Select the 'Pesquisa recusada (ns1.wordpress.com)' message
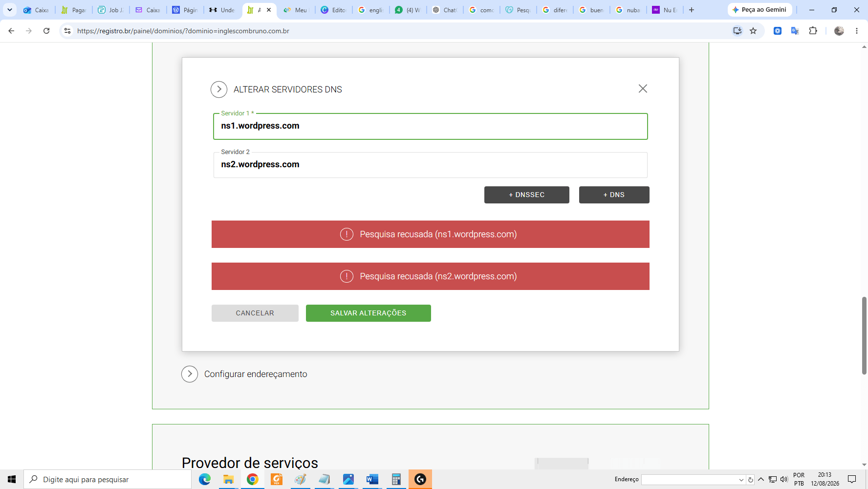 438,234
